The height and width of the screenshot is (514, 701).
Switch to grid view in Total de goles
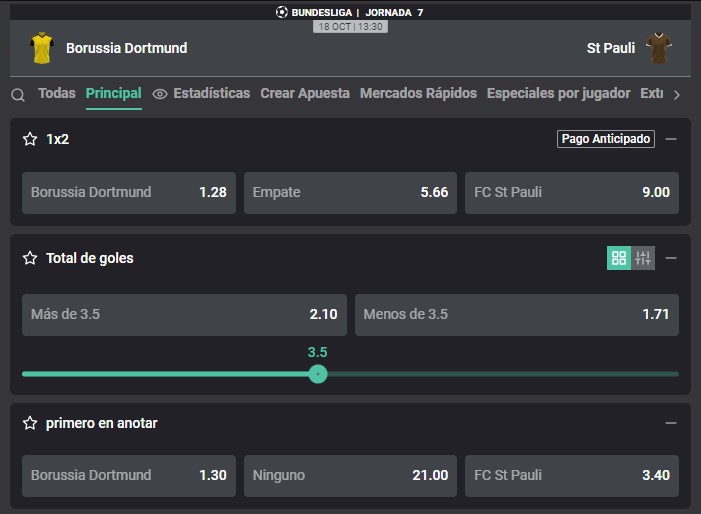619,258
